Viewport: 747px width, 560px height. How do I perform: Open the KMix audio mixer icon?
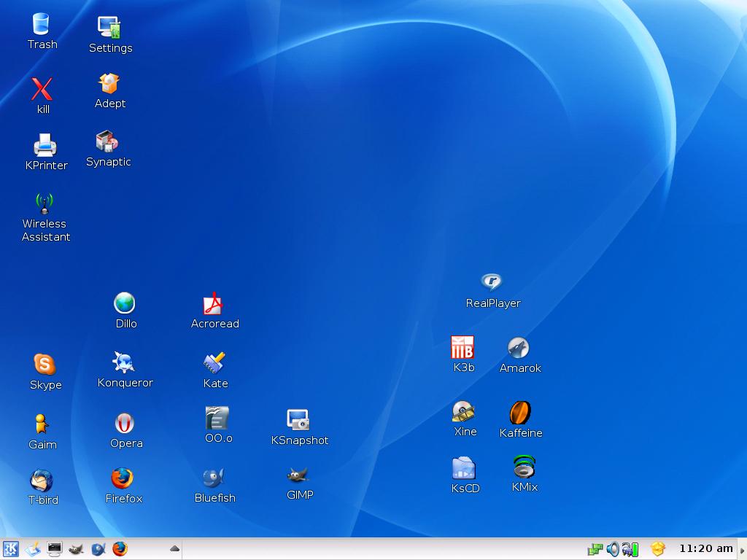[x=524, y=467]
